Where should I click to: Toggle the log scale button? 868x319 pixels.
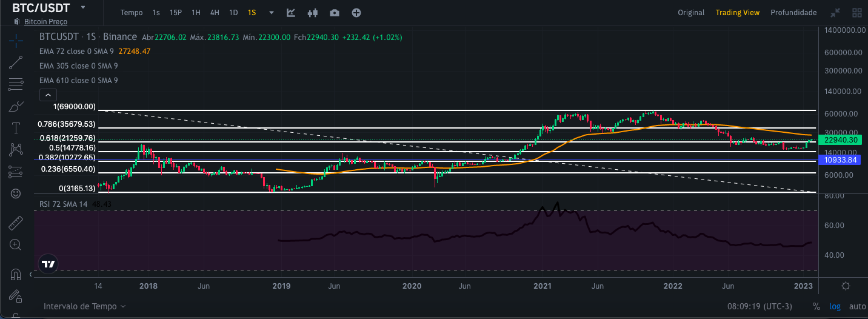tap(835, 307)
